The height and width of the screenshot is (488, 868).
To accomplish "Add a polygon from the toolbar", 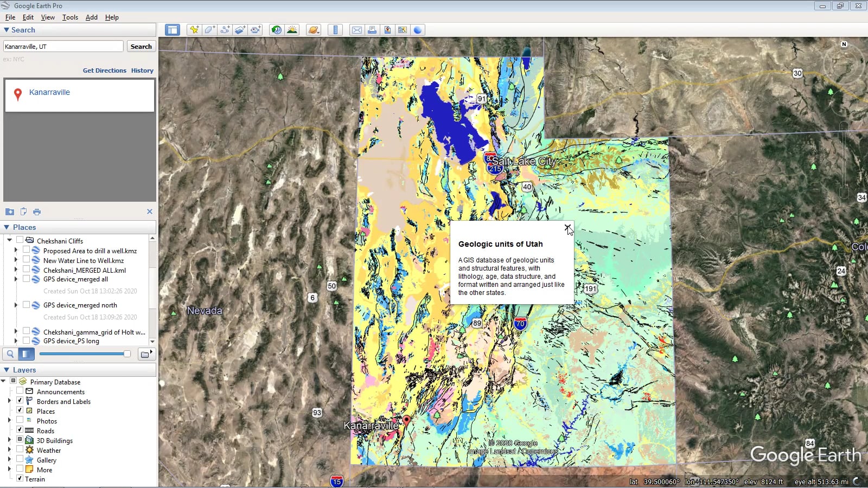I will 209,30.
